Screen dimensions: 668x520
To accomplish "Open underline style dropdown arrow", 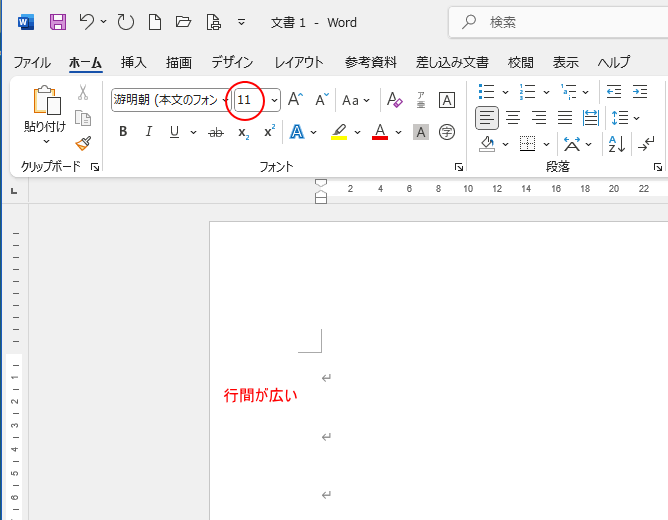I will pos(193,132).
